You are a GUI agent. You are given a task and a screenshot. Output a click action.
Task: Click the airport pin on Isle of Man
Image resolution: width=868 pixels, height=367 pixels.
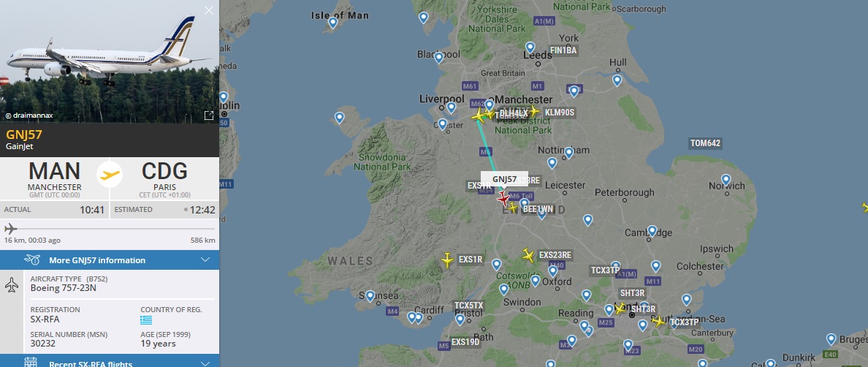click(332, 22)
